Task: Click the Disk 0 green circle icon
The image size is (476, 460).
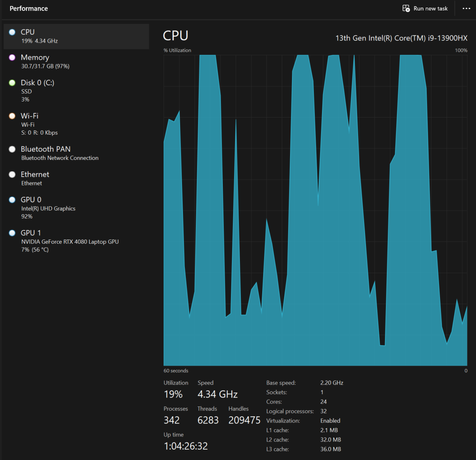Action: (12, 83)
